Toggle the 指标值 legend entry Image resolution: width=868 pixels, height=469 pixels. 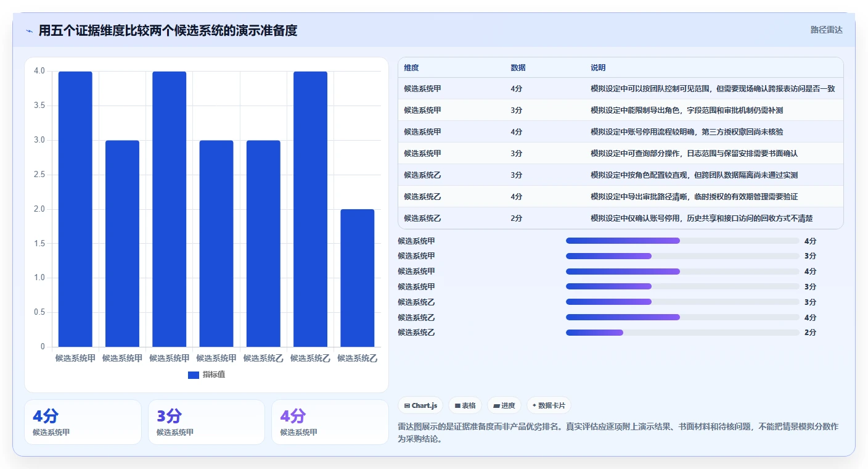point(207,375)
